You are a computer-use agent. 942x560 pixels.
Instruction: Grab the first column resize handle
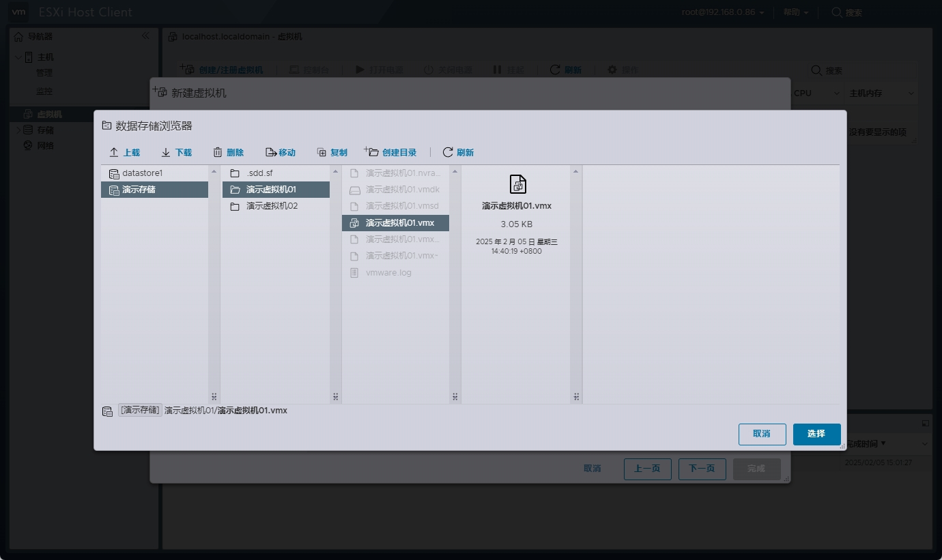click(x=214, y=396)
